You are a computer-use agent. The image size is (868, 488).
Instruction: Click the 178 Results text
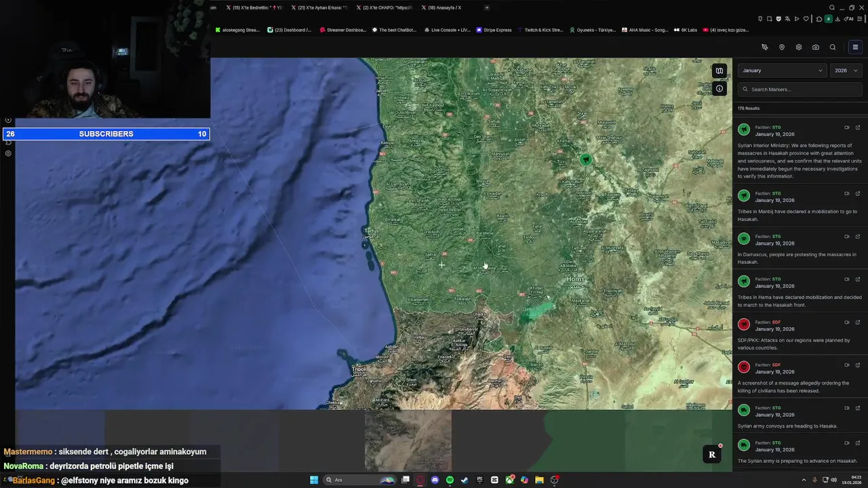click(x=749, y=108)
